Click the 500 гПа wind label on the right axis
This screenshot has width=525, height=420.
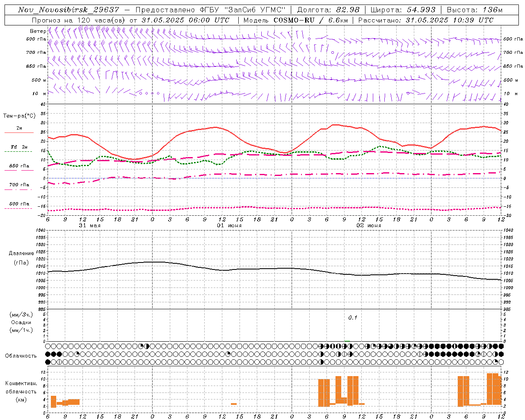pyautogui.click(x=513, y=39)
